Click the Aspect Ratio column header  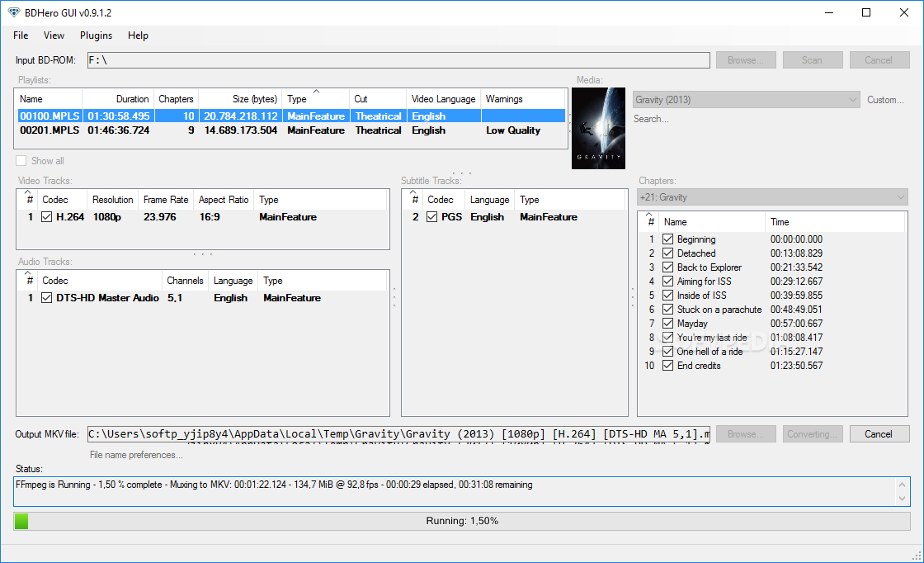click(224, 200)
